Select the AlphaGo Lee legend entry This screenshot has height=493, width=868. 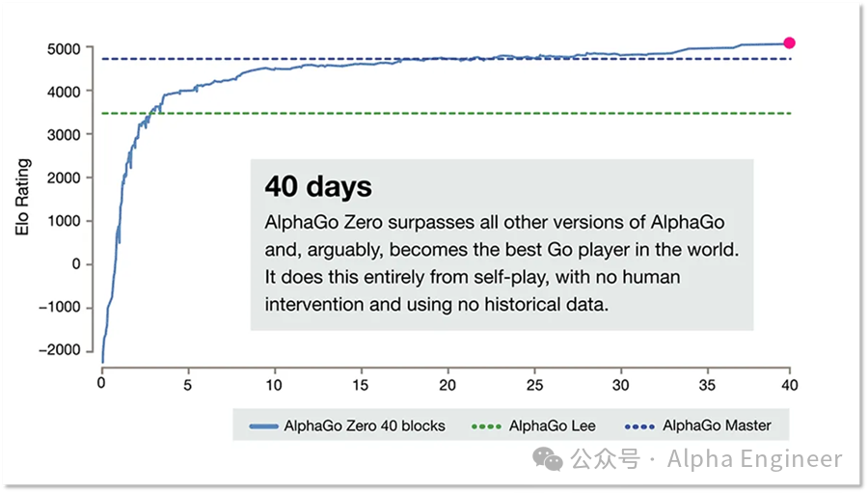533,425
